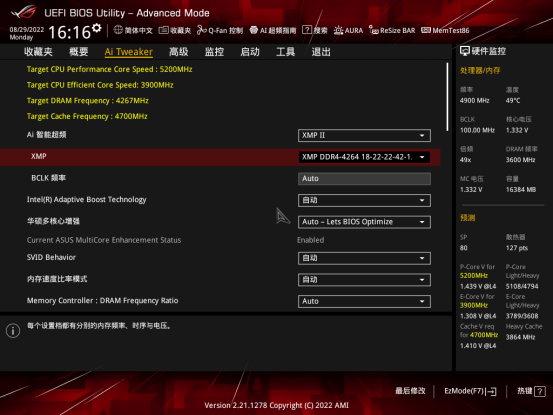
Task: Click the settings list vertical scrollbar
Action: point(447,97)
